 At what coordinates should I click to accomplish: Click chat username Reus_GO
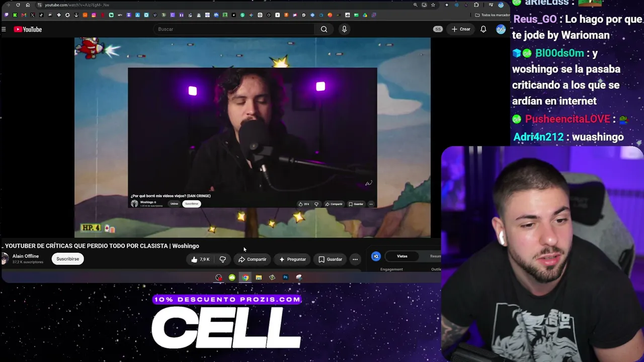[535, 19]
